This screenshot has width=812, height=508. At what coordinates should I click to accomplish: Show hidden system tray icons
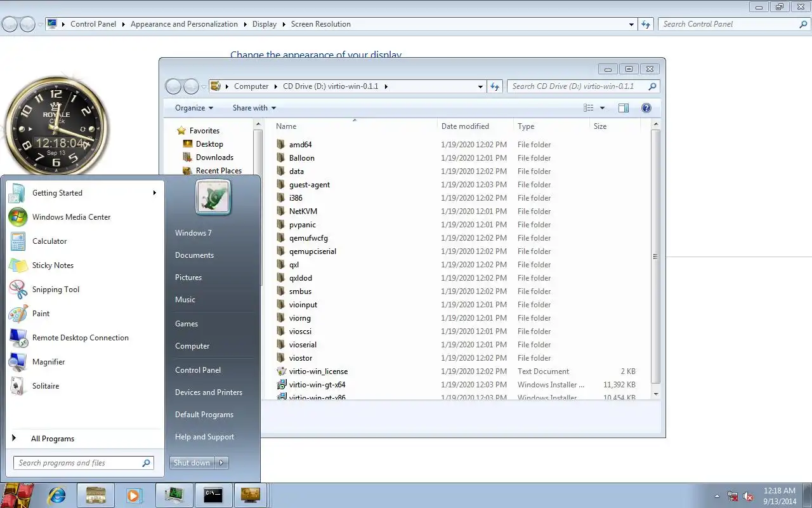pyautogui.click(x=717, y=496)
